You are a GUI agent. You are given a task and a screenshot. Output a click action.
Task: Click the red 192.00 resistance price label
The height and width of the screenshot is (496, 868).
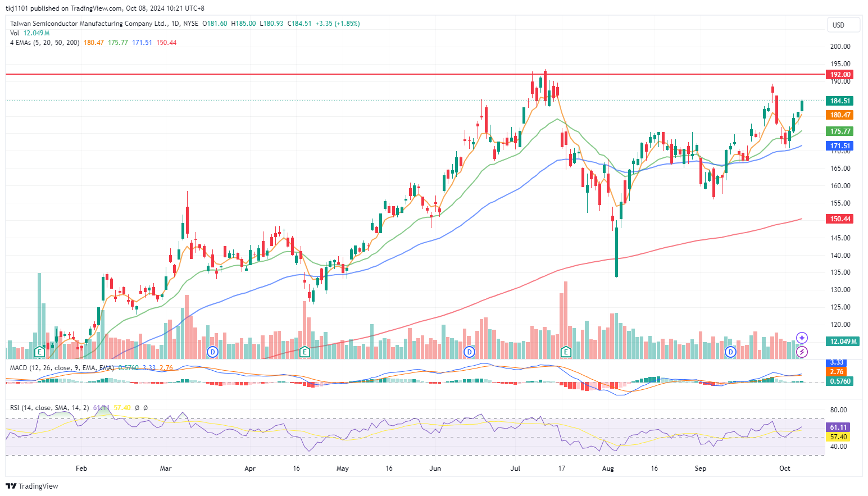tap(840, 74)
